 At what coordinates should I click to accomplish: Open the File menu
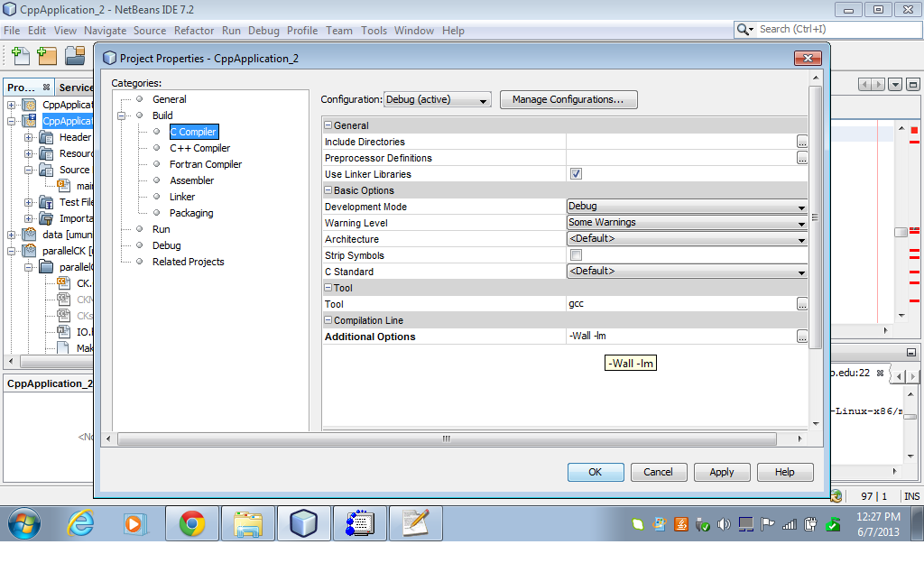click(12, 31)
